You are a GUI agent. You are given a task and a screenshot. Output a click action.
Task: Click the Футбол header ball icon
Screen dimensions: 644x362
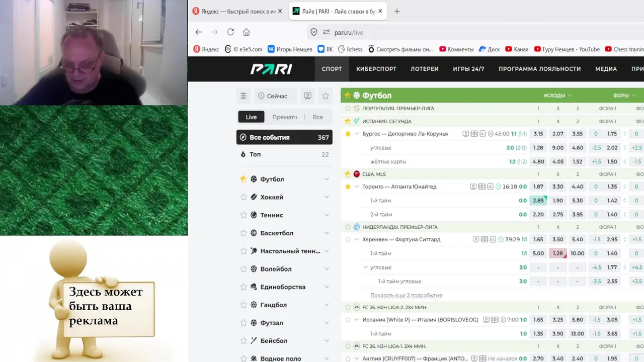click(x=356, y=96)
